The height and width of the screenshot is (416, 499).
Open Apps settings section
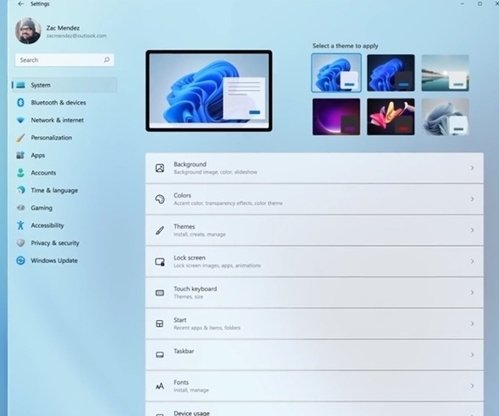(65, 155)
